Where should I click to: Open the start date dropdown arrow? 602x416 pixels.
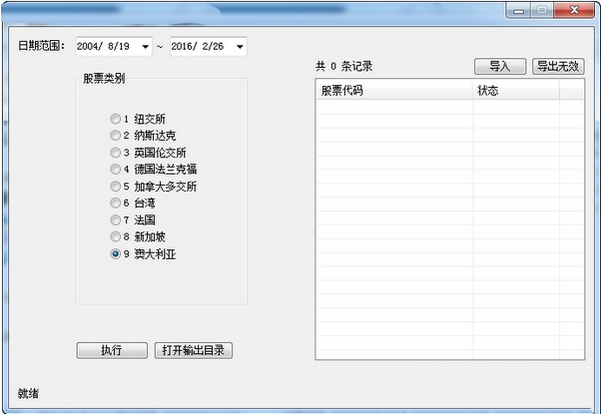pyautogui.click(x=145, y=47)
